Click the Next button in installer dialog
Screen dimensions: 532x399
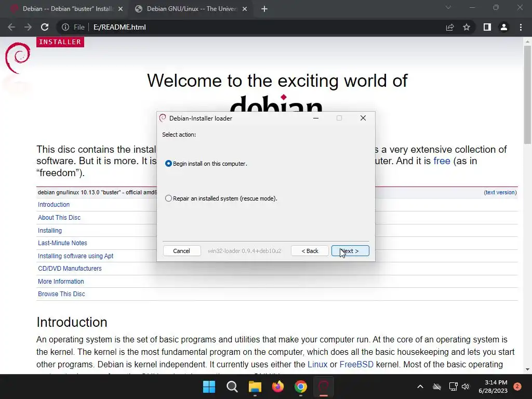pos(350,251)
